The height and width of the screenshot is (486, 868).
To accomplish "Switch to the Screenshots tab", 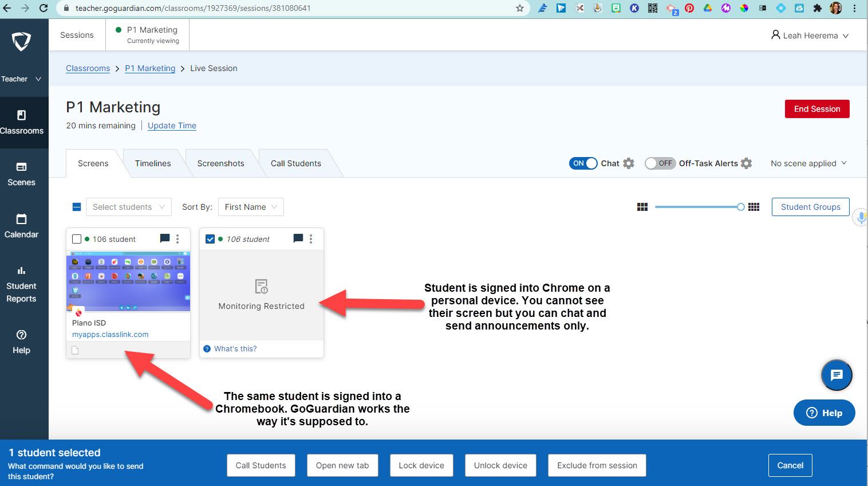I will coord(220,163).
